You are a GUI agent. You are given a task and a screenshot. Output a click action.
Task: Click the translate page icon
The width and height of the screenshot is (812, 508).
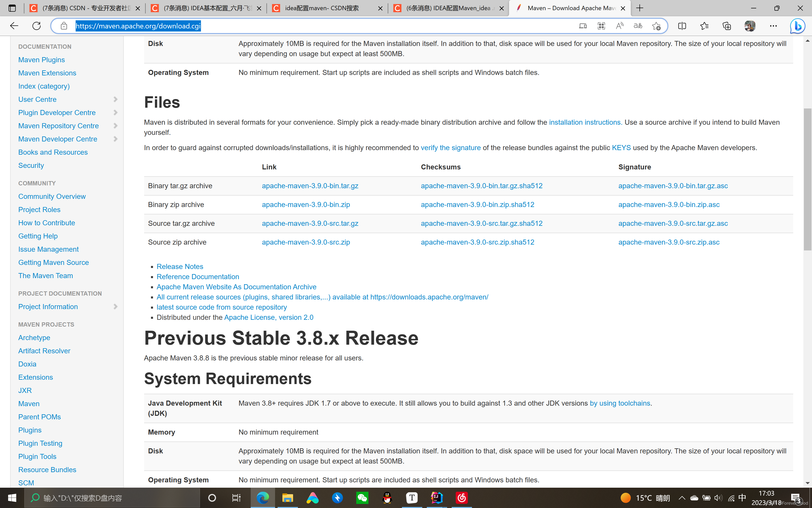tap(638, 26)
